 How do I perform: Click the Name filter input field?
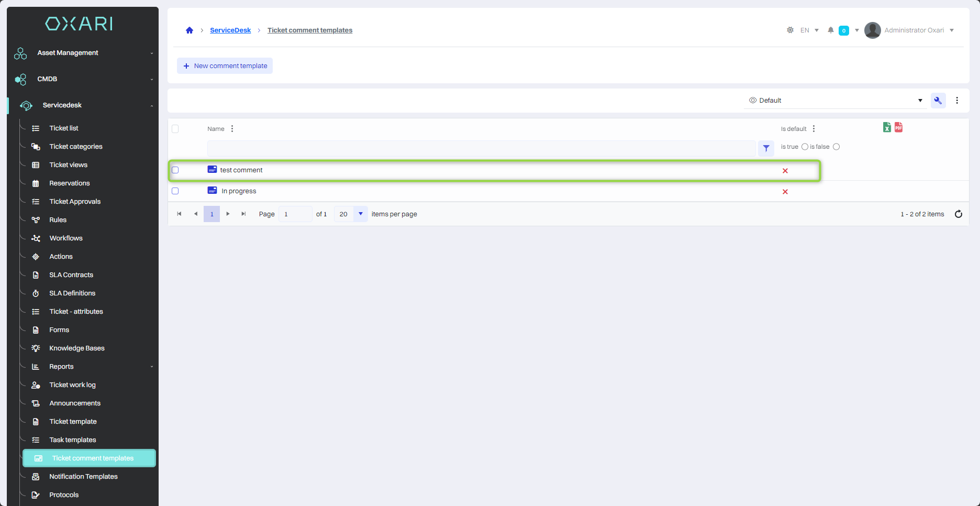pos(481,148)
